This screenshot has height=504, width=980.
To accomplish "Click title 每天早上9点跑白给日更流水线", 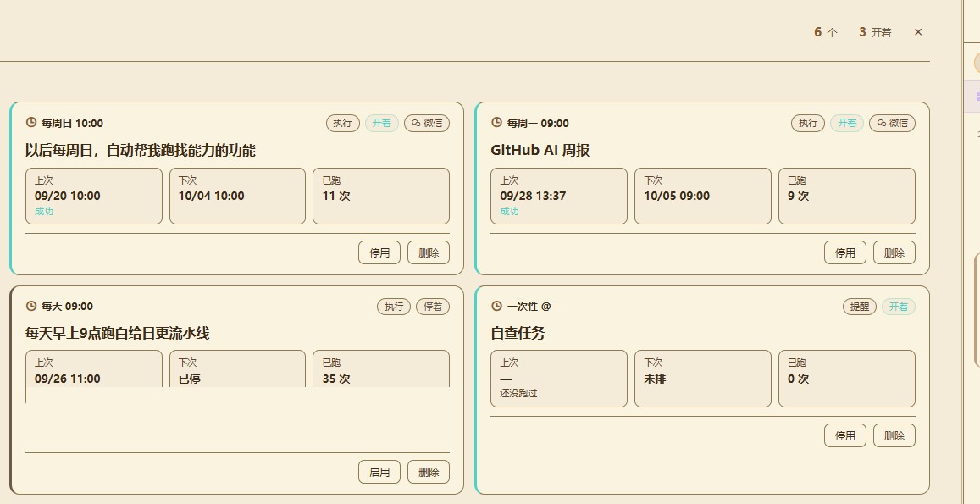I will 118,333.
